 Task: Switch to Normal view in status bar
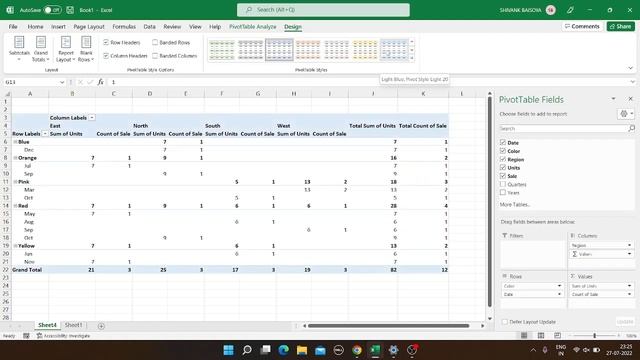(x=524, y=336)
